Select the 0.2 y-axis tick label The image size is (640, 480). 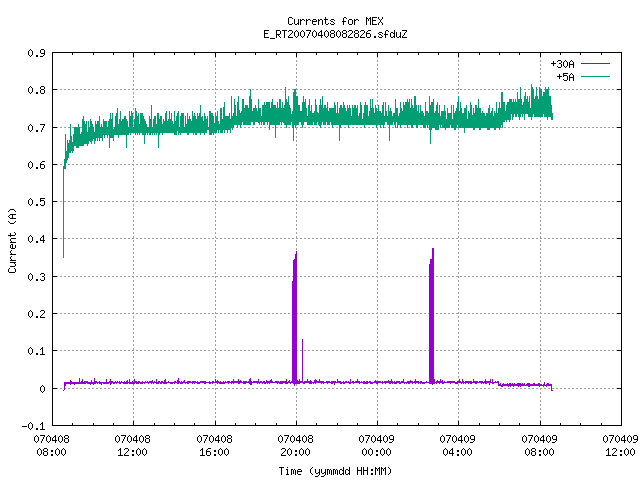coord(36,314)
